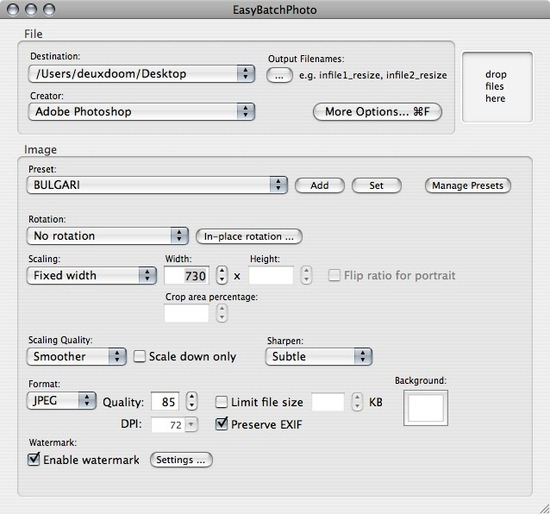550x514 pixels.
Task: Click the Height input field
Action: click(271, 275)
